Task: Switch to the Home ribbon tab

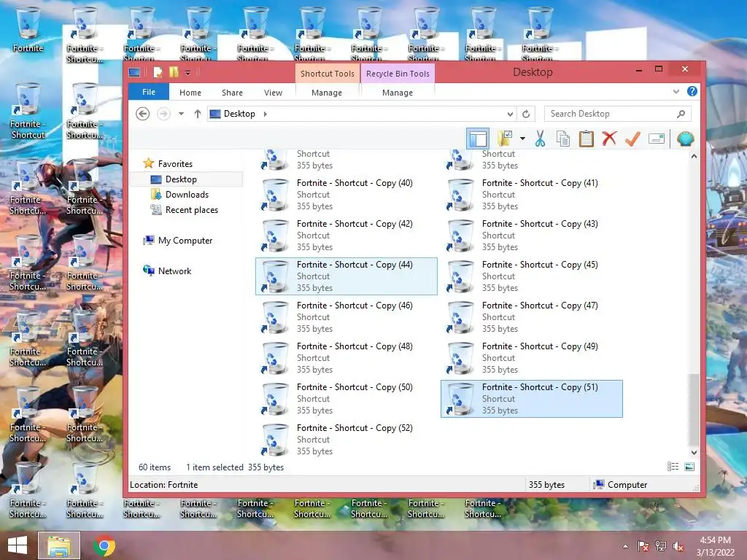Action: point(190,93)
